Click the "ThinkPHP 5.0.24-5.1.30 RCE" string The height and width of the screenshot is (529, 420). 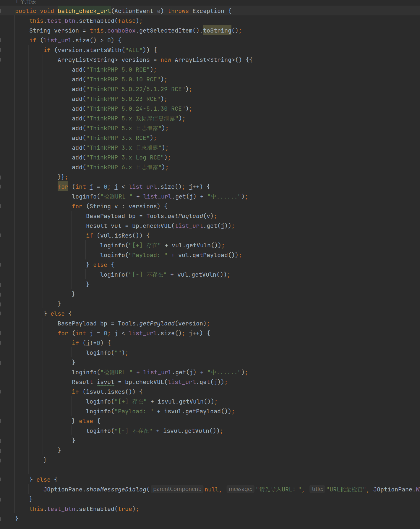[x=136, y=109]
